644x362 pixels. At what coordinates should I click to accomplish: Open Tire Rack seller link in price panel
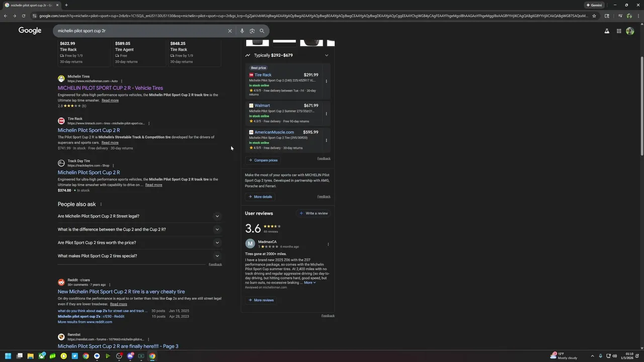tap(263, 75)
